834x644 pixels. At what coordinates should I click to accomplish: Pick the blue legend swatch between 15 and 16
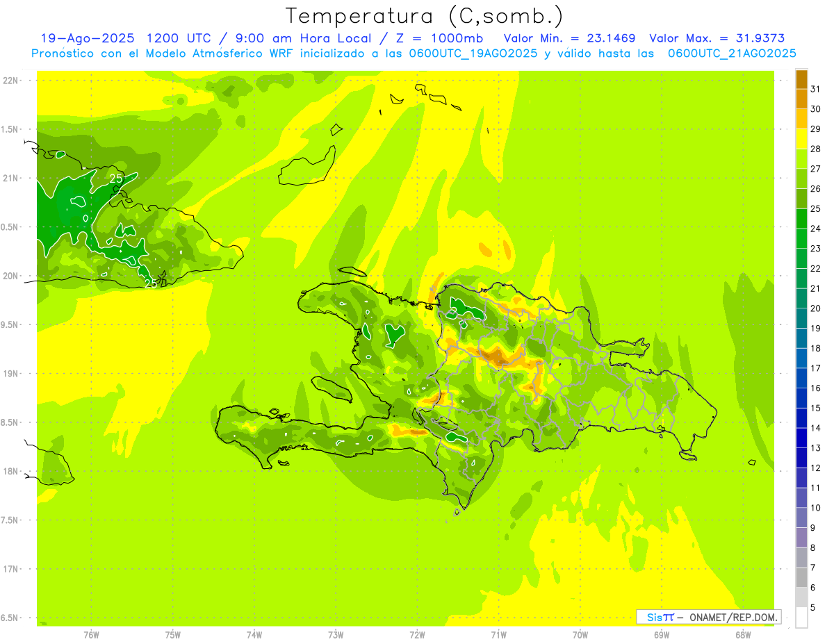pyautogui.click(x=801, y=398)
